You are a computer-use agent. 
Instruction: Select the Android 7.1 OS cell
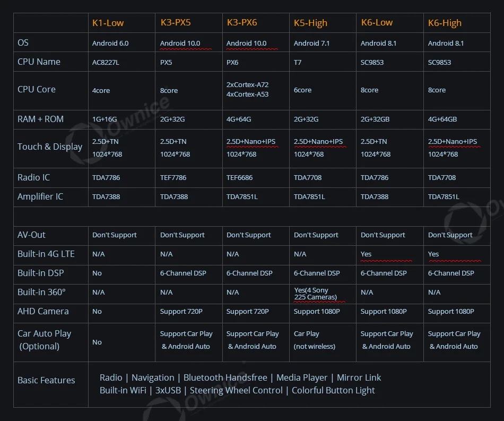(311, 43)
